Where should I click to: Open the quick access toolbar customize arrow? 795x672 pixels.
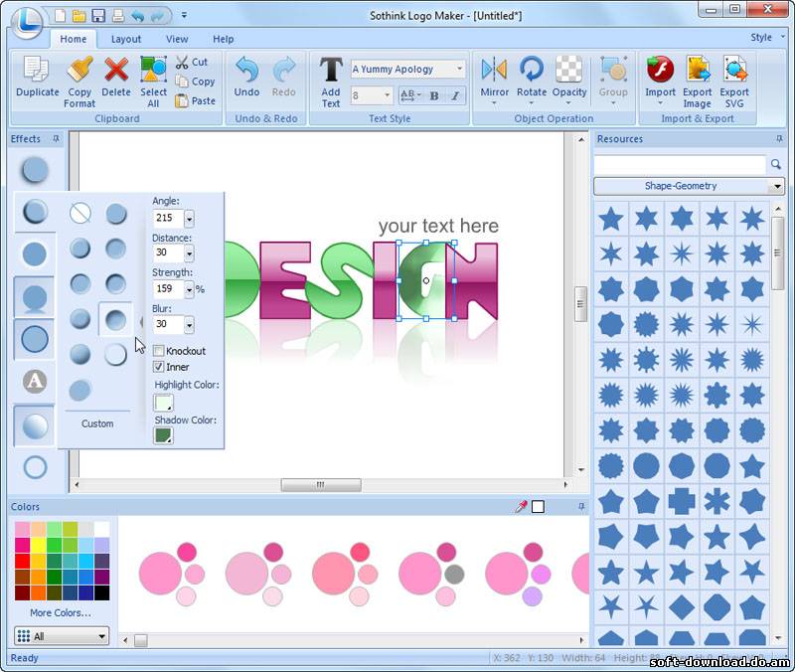tap(184, 16)
